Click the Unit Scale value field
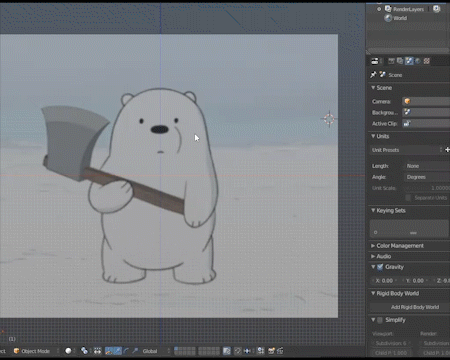This screenshot has width=450, height=360. point(427,188)
